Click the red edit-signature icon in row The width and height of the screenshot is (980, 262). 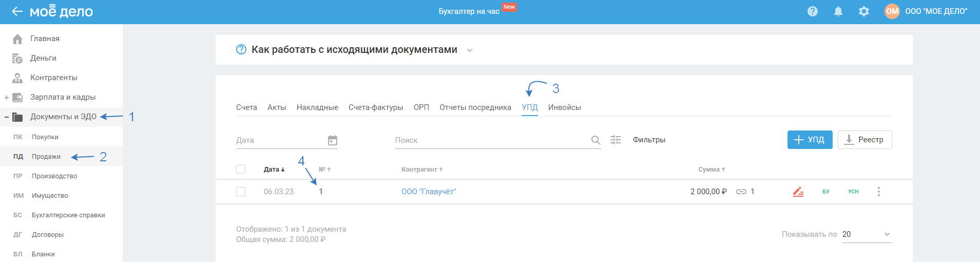click(798, 192)
